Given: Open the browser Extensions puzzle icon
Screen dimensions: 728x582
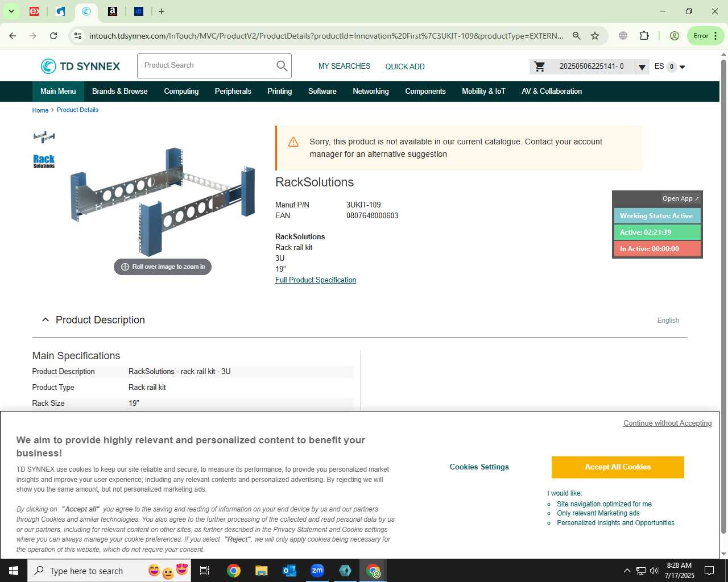Looking at the screenshot, I should click(644, 36).
